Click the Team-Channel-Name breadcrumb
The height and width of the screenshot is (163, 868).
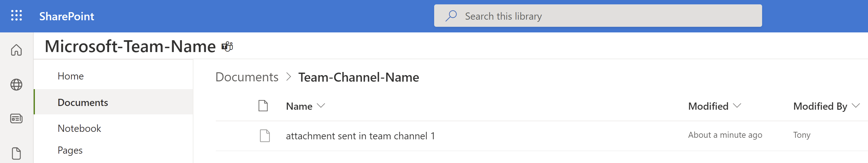(358, 77)
